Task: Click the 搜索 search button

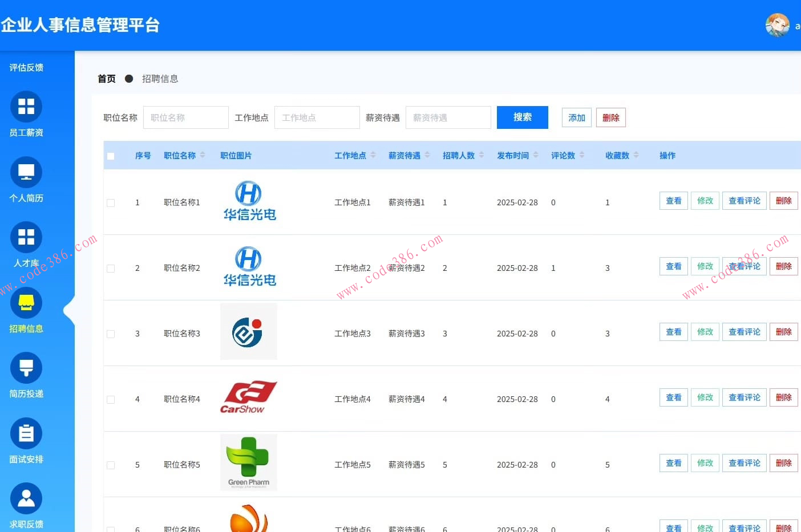Action: point(522,117)
